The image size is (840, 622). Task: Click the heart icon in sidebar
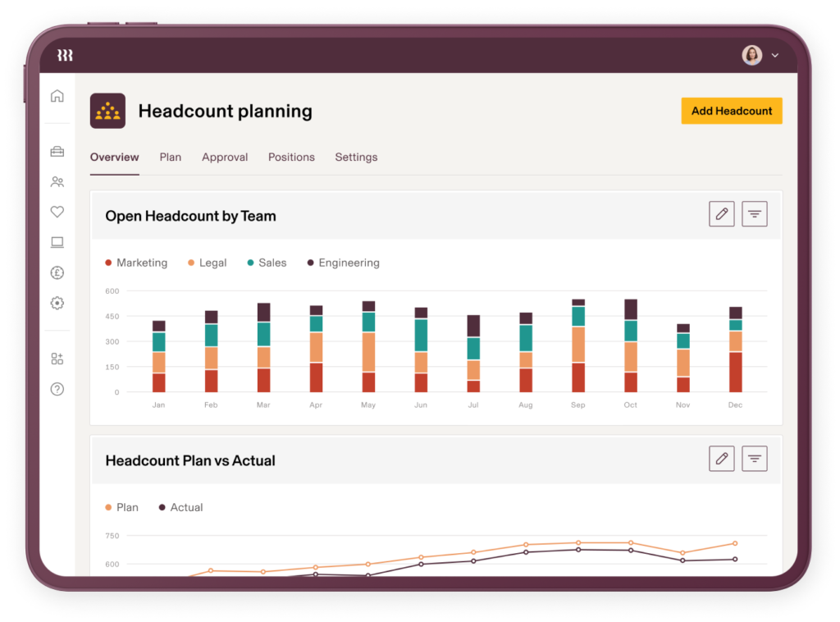tap(57, 212)
